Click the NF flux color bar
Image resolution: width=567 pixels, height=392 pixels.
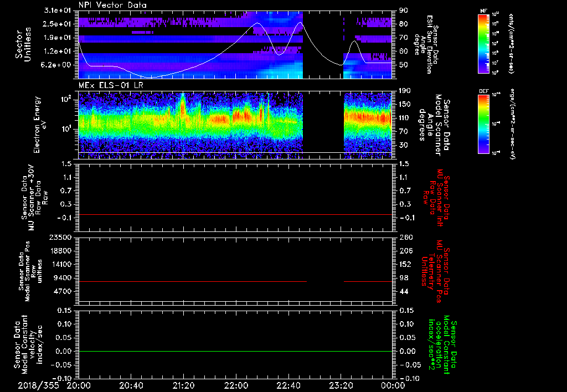coord(483,43)
